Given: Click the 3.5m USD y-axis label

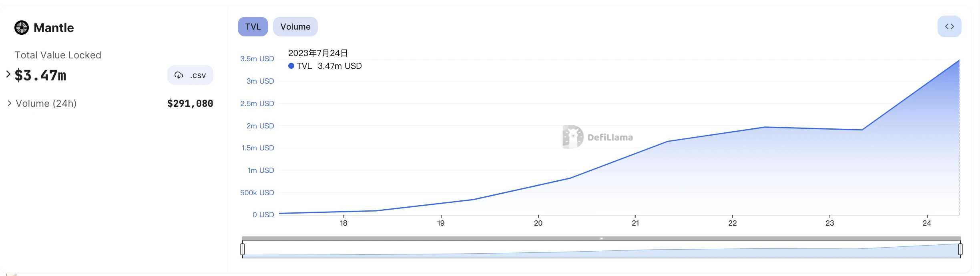Looking at the screenshot, I should tap(257, 59).
